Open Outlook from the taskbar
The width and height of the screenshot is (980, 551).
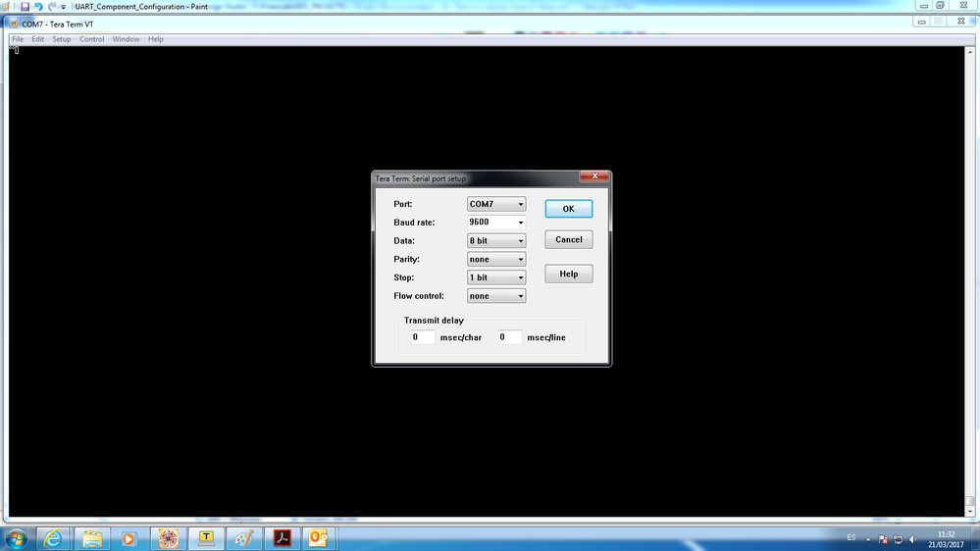pyautogui.click(x=319, y=538)
